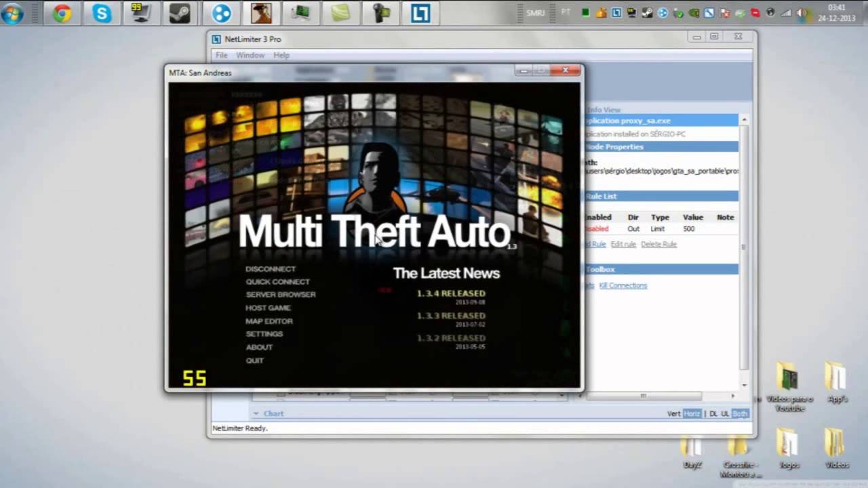Click the Steam tray icon
The height and width of the screenshot is (488, 868).
coord(647,13)
